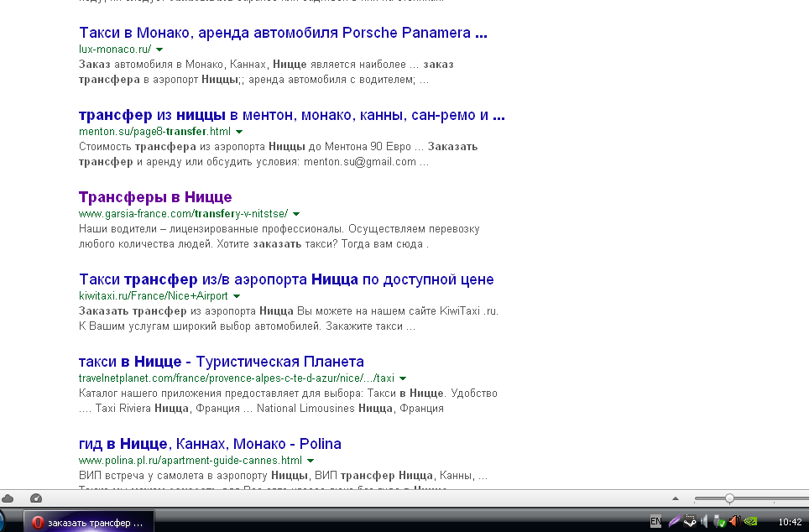Click the safely remove hardware tray icon
Screen dimensions: 809x532
pyautogui.click(x=720, y=522)
